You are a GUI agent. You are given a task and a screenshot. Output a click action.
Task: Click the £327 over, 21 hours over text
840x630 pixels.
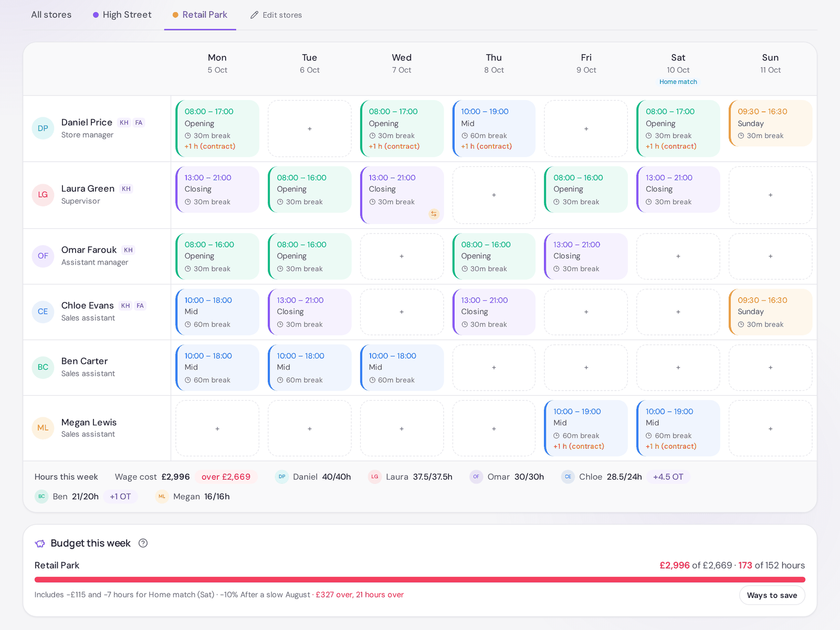360,595
